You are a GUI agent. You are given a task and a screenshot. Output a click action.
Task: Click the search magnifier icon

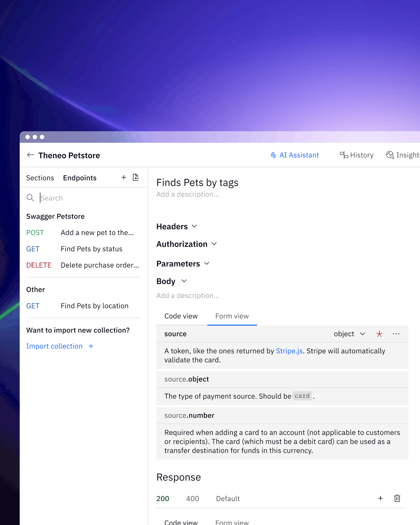click(x=30, y=198)
